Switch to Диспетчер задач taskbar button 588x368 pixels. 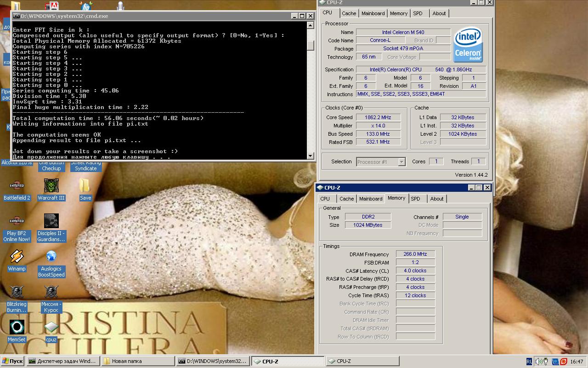(63, 362)
